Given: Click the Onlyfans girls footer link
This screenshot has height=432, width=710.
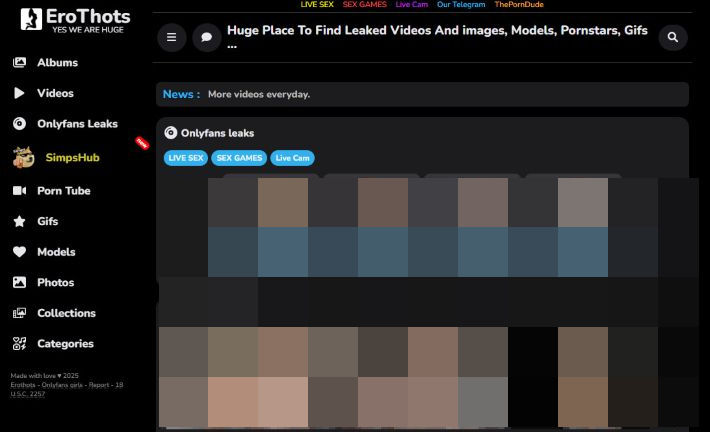Looking at the screenshot, I should coord(62,385).
